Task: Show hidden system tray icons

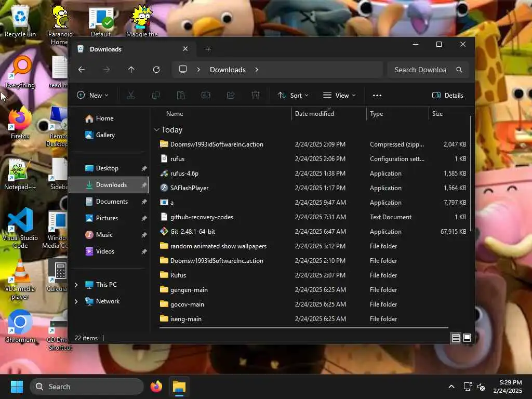Action: [x=451, y=387]
